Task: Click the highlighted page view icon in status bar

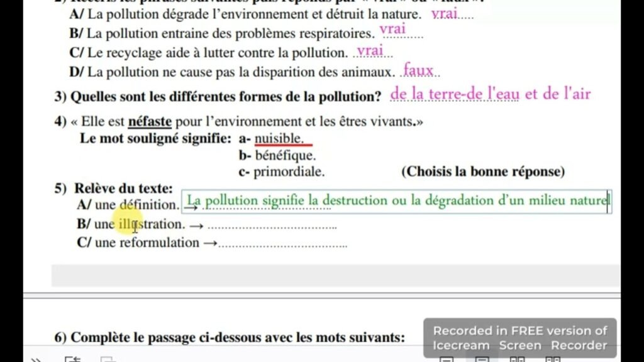Action: [482, 359]
